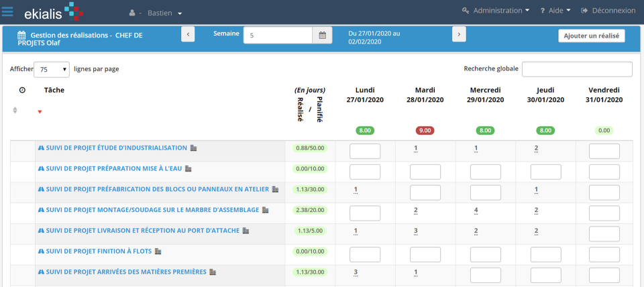Click the clock column header icon
Viewport: 644px width, 287px height.
(x=22, y=90)
